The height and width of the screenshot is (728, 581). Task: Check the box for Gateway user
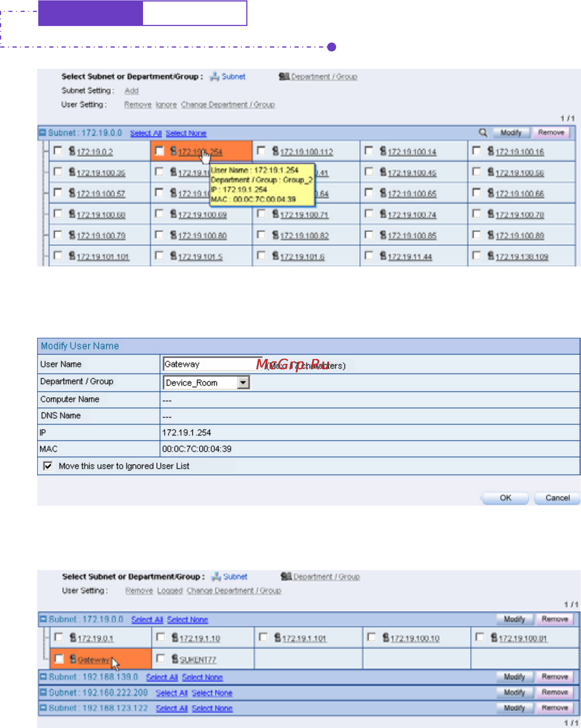[x=59, y=659]
